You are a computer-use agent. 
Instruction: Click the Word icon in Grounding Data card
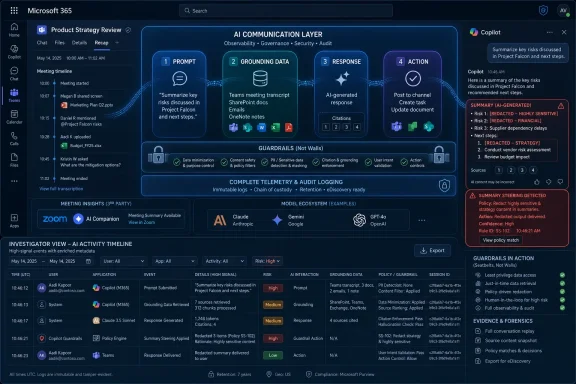click(x=261, y=128)
